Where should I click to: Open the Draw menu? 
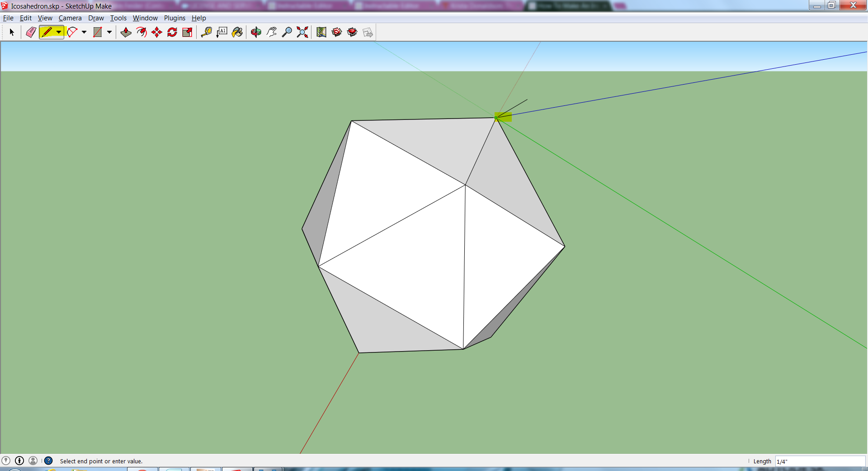(96, 18)
